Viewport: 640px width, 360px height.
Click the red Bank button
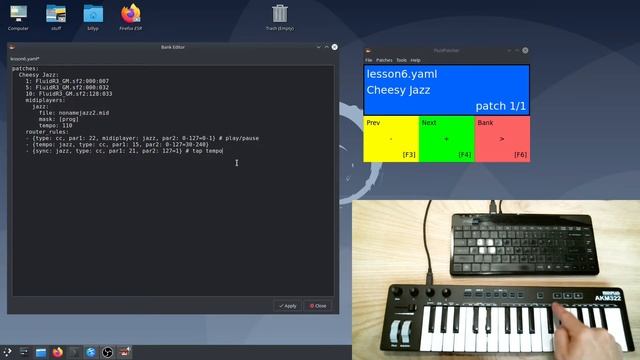[x=502, y=139]
